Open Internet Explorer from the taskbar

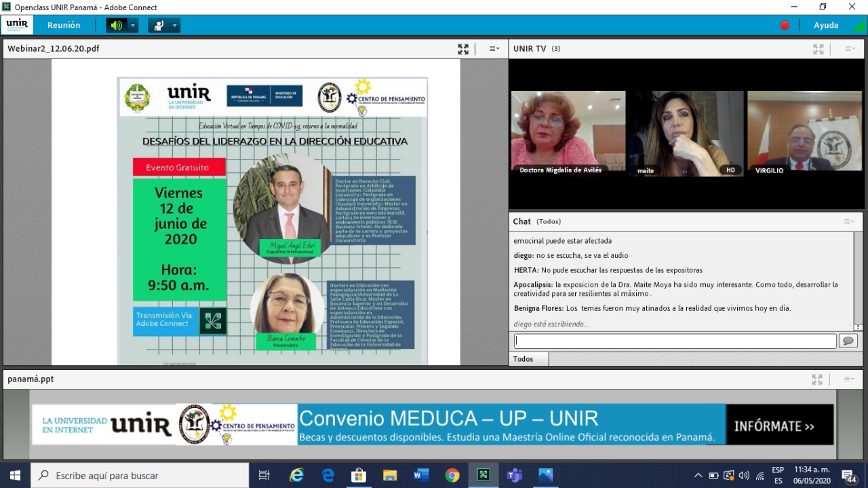tap(296, 476)
